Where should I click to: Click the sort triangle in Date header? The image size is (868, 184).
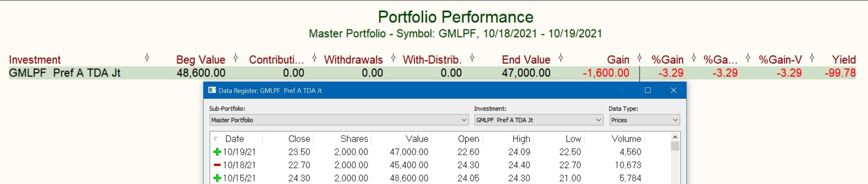(x=216, y=139)
